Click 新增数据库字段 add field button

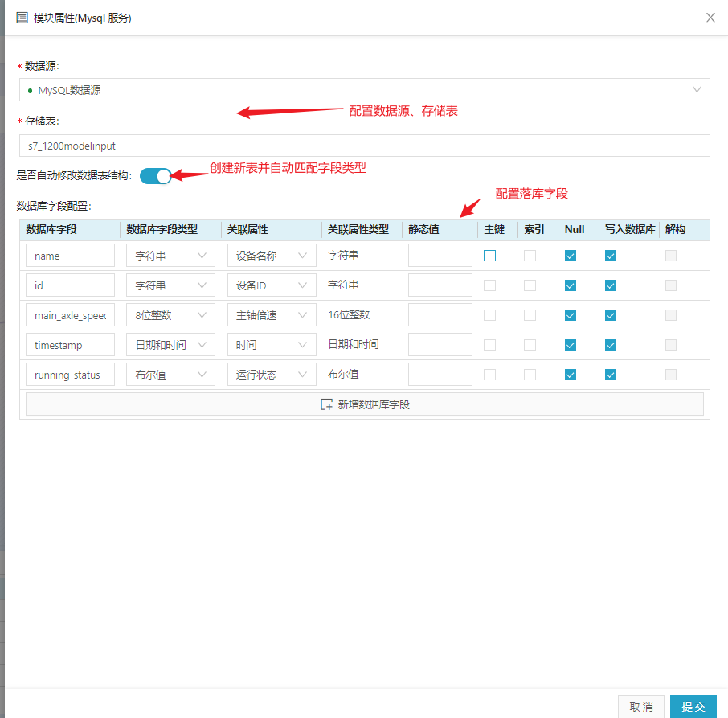(x=365, y=404)
